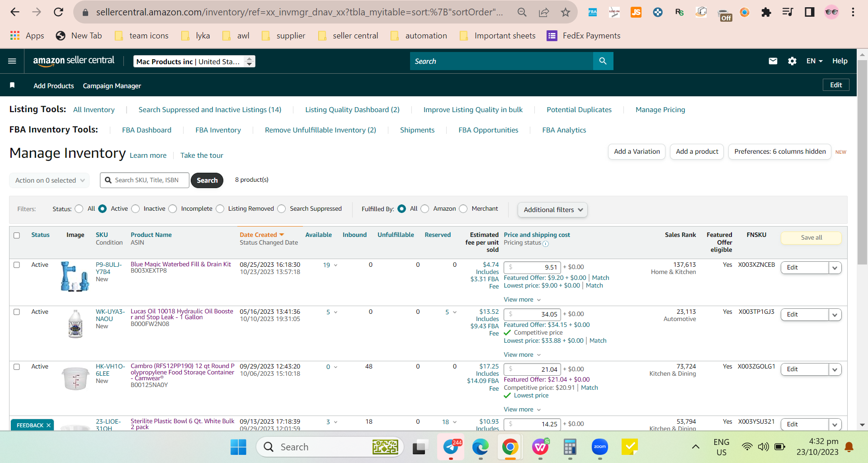Open the Amazon Seller Central logo home
This screenshot has height=463, width=868.
74,61
